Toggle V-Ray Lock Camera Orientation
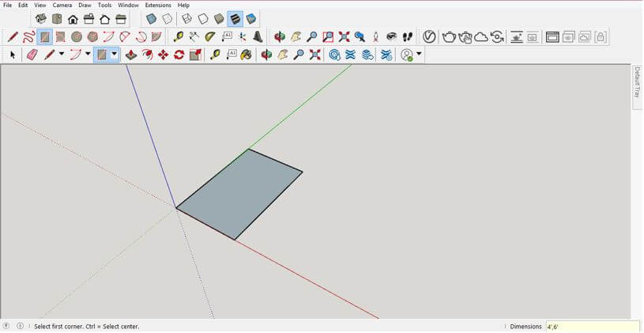 (600, 37)
